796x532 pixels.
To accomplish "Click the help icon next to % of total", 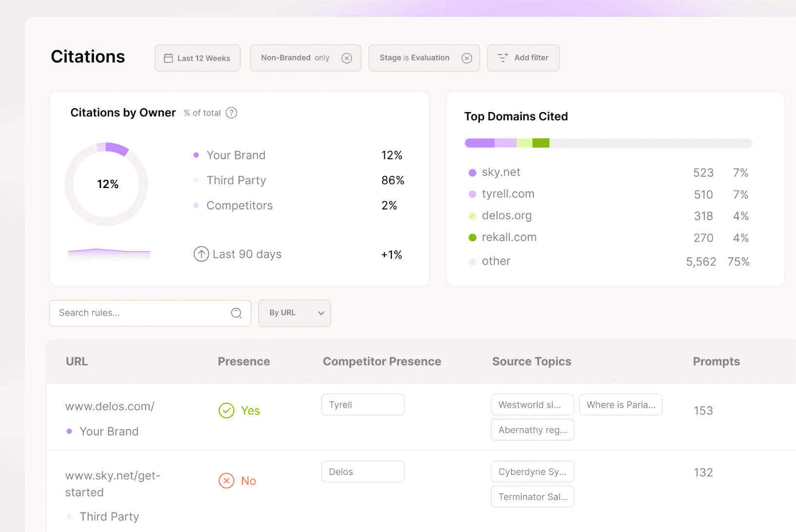I will tap(231, 113).
